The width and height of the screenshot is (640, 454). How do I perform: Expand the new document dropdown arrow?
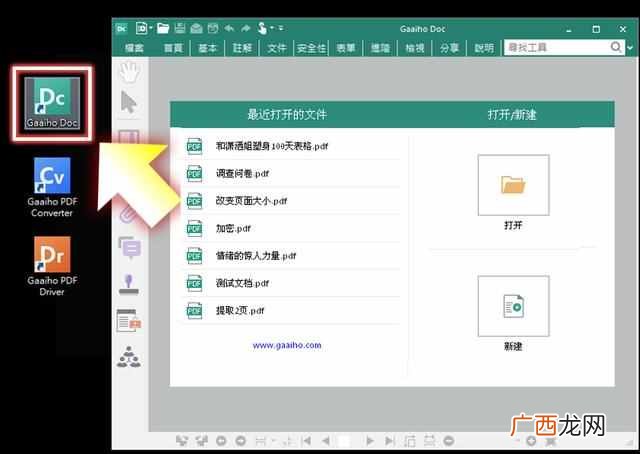pyautogui.click(x=151, y=28)
